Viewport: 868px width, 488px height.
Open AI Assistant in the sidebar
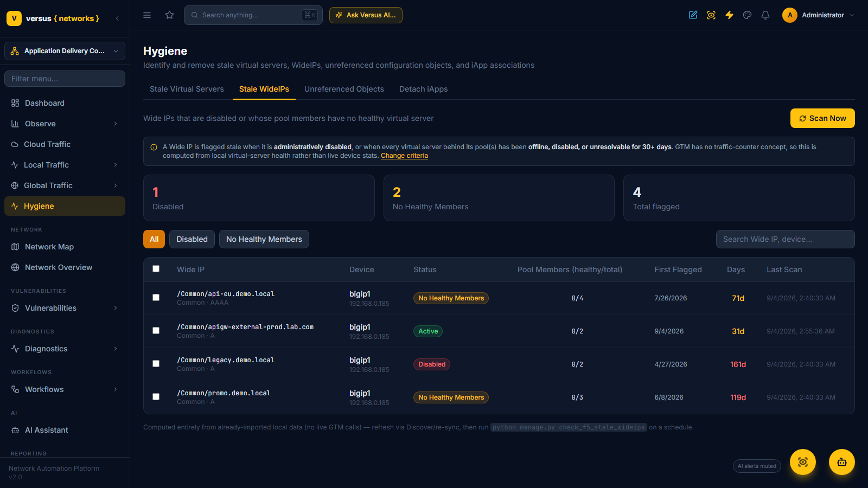65,430
